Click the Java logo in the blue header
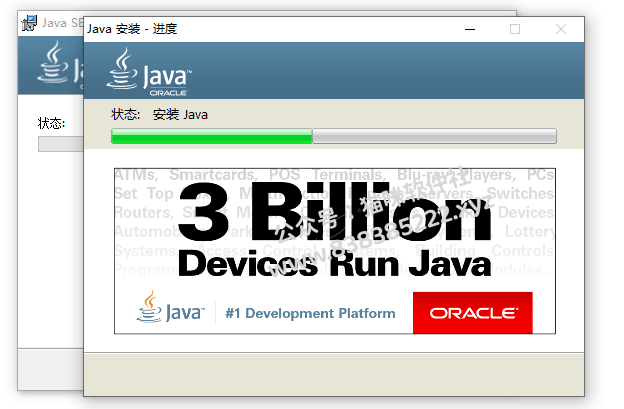 [149, 72]
